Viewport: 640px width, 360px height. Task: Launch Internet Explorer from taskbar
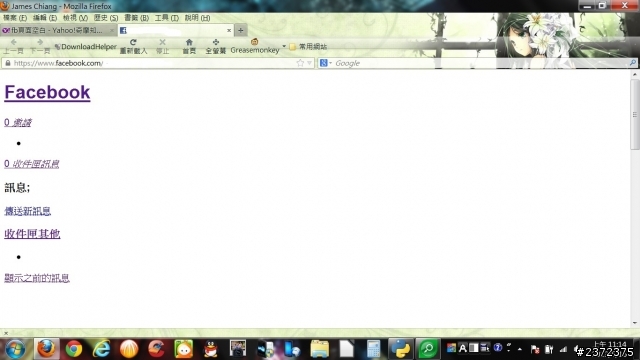(101, 349)
